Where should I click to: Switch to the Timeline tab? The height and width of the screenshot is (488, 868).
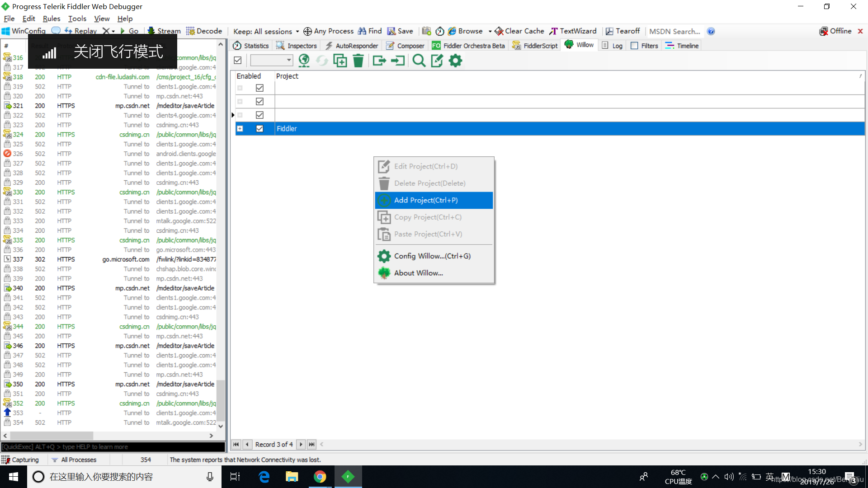click(682, 46)
